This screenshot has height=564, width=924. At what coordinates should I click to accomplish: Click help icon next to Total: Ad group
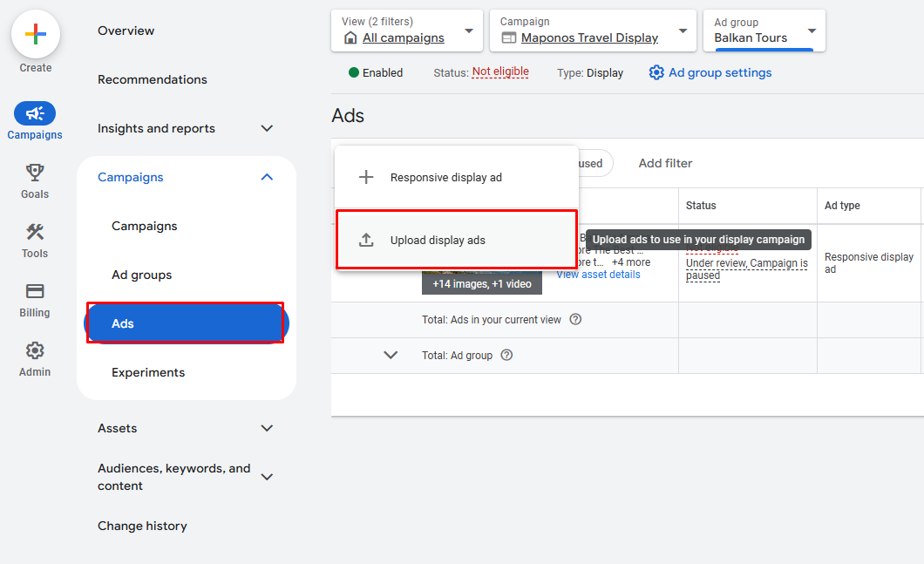[x=506, y=356]
